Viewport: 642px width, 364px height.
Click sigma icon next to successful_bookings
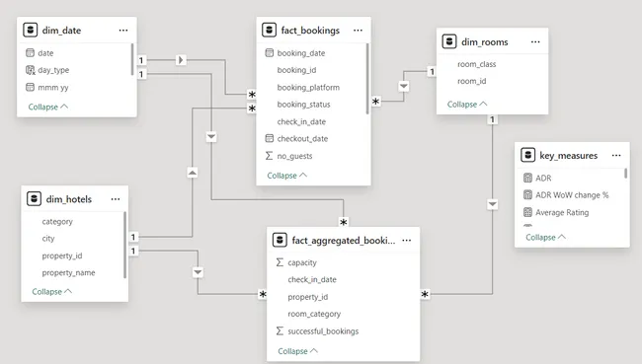tap(280, 330)
